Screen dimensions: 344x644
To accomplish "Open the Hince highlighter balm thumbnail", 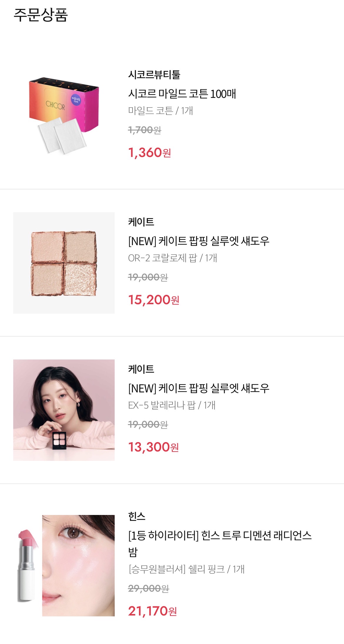I will 64,566.
